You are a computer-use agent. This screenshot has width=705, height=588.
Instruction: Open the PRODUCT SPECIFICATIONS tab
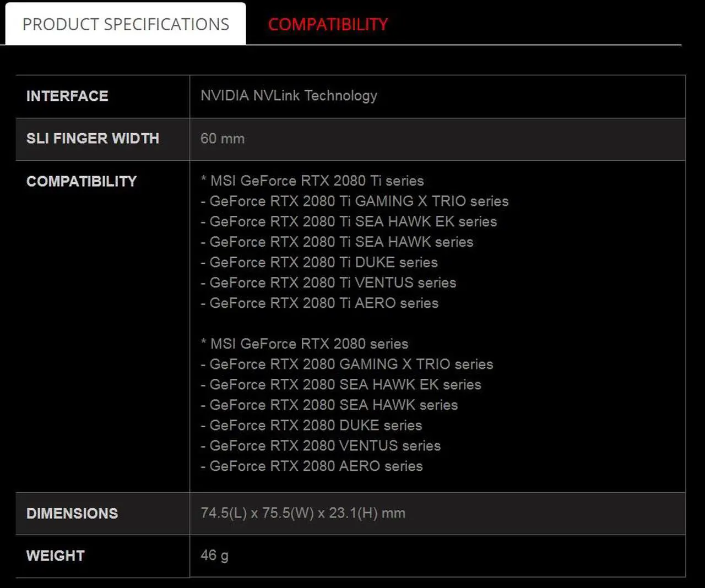126,24
